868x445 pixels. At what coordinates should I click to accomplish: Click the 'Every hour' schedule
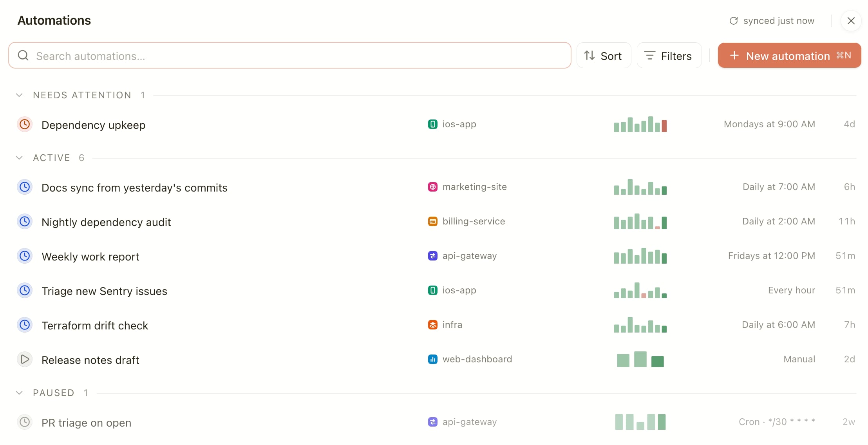point(792,290)
